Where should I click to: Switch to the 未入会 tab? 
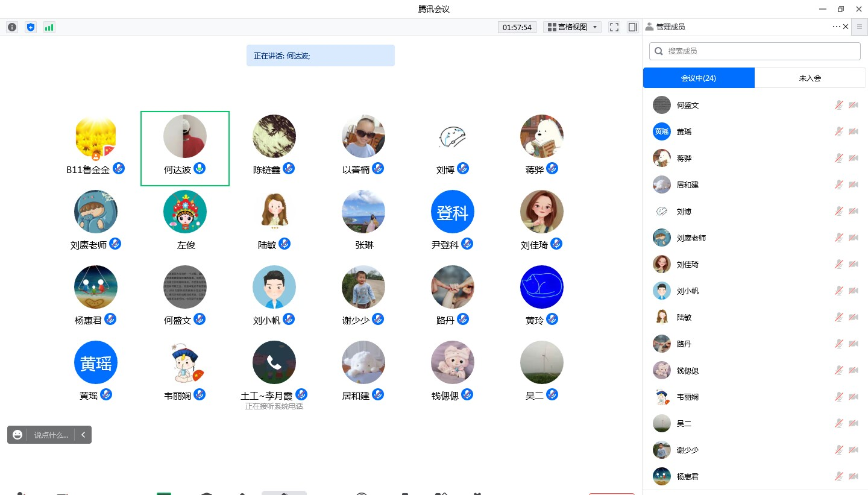[810, 78]
